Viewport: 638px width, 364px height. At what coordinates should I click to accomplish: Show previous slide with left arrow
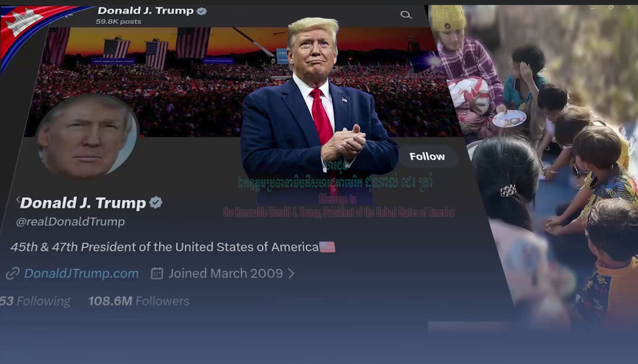pyautogui.click(x=18, y=199)
